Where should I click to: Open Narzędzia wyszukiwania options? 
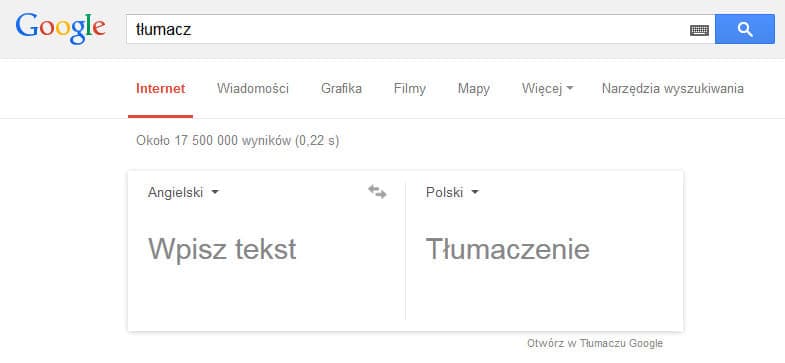672,89
